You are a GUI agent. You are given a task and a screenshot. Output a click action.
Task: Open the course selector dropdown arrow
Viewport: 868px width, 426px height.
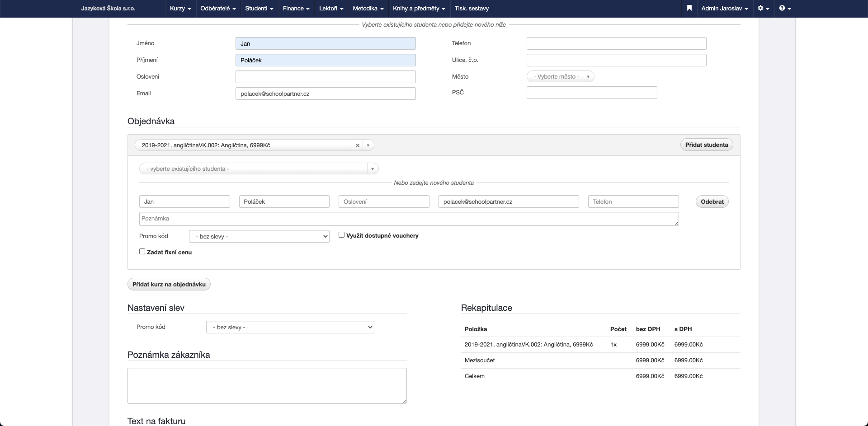point(368,145)
